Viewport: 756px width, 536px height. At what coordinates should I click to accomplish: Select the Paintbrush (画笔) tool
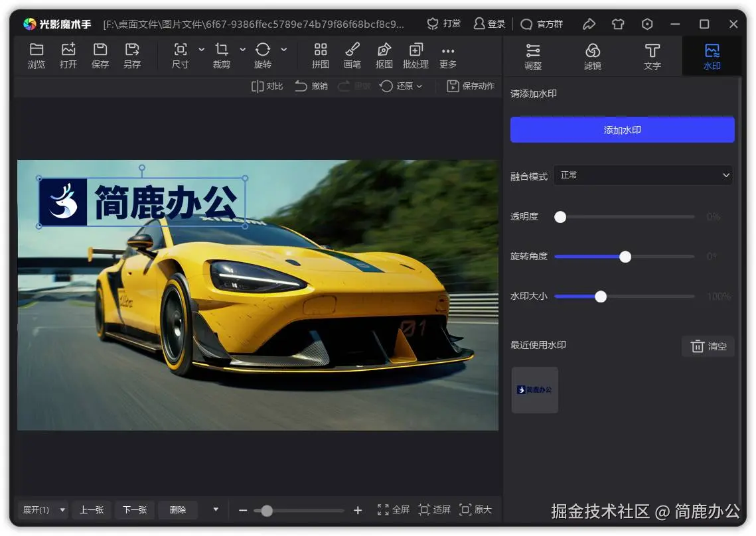[352, 50]
